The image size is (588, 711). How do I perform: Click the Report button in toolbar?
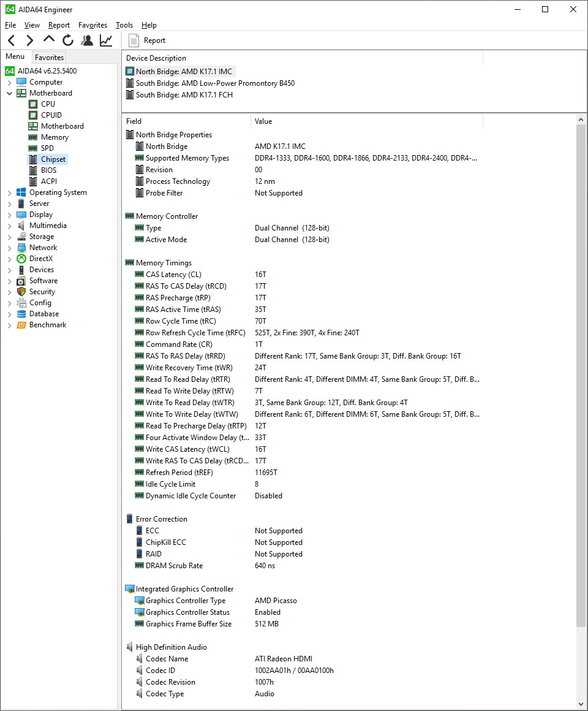(x=147, y=40)
